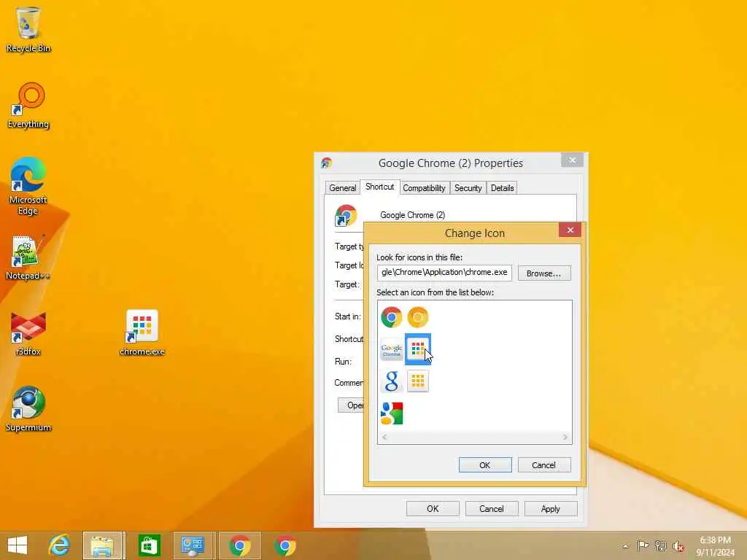
Task: Select the chrome.exe desktop shortcut
Action: (142, 332)
